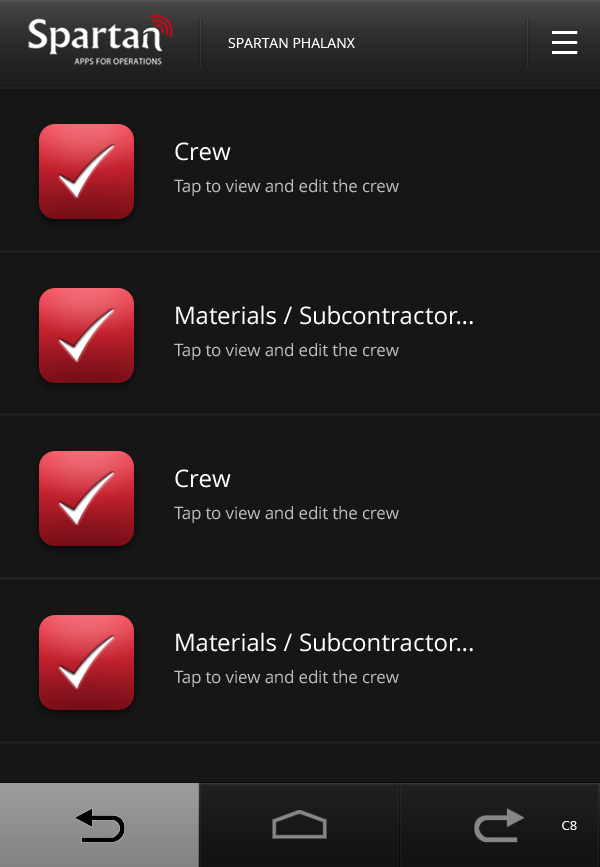Click the APPS FOR OPERATIONS tagline
600x867 pixels.
pyautogui.click(x=118, y=61)
